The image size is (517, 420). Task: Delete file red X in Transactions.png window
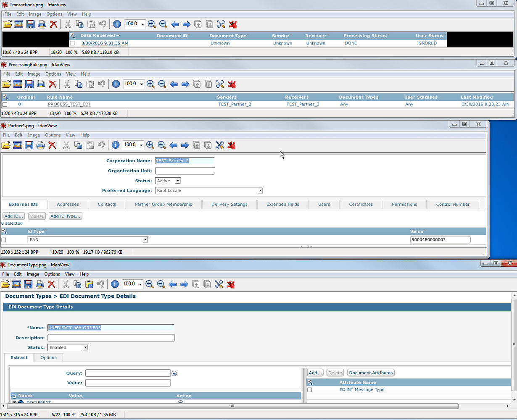pyautogui.click(x=53, y=24)
